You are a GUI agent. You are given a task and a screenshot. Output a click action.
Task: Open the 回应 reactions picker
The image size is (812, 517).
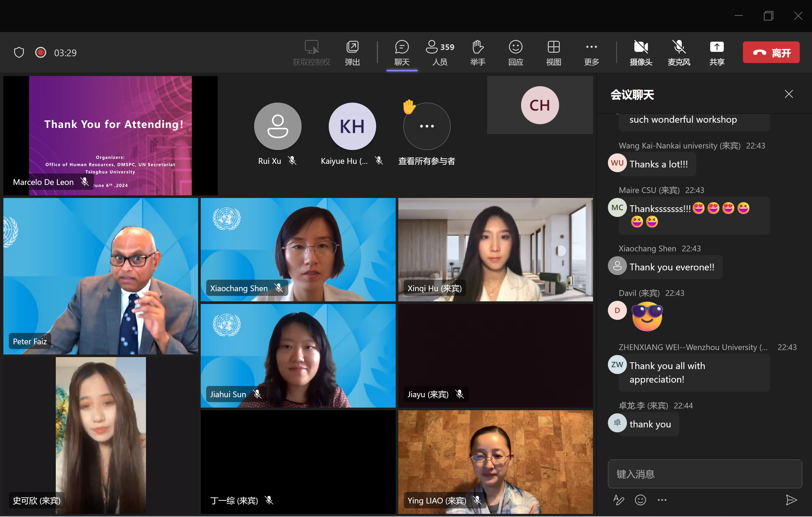coord(515,52)
